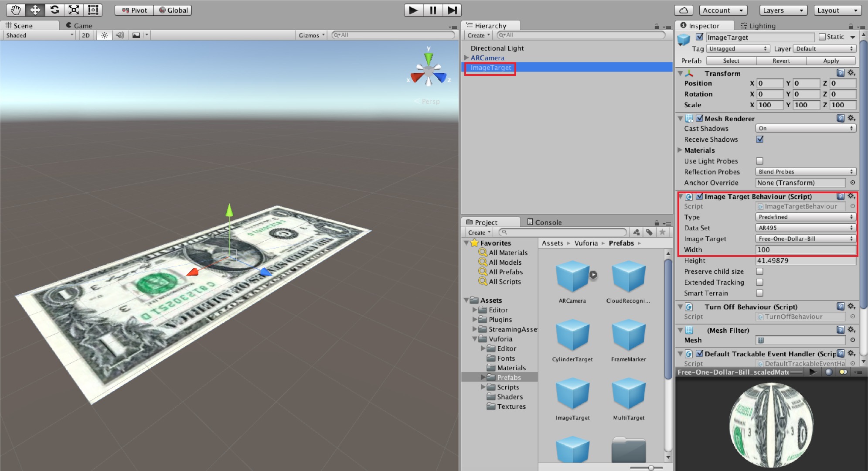Enable Preserve child size
This screenshot has height=471, width=868.
760,271
